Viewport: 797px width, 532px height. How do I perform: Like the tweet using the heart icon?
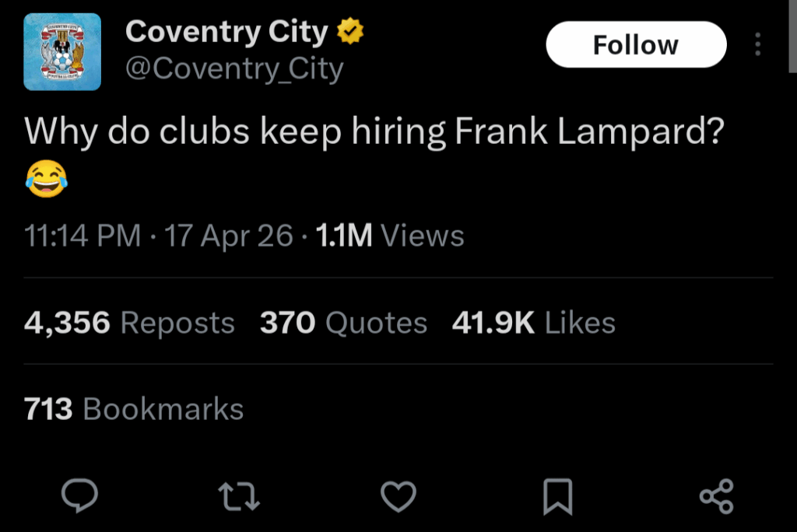pyautogui.click(x=398, y=494)
